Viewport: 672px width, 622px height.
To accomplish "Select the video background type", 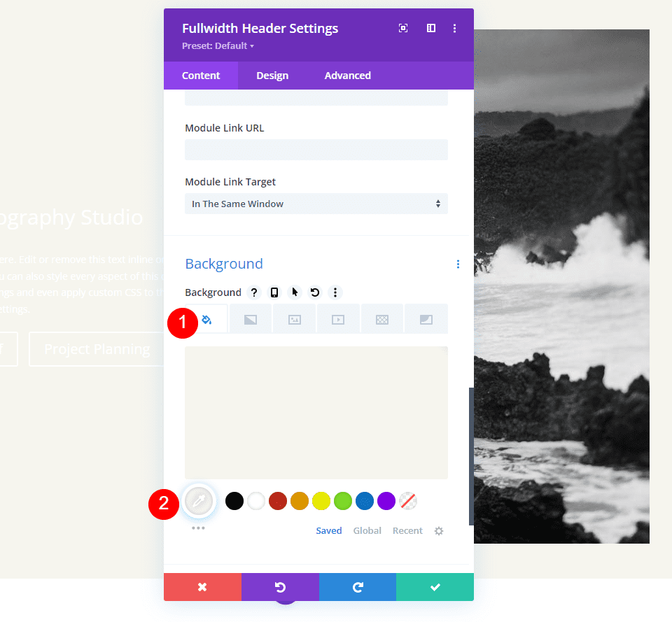I will [x=338, y=318].
